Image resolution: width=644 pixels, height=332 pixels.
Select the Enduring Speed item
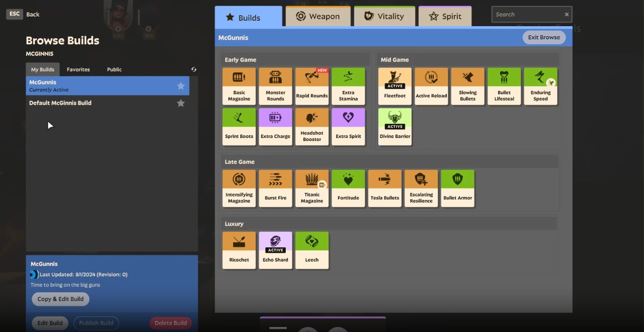tap(540, 86)
